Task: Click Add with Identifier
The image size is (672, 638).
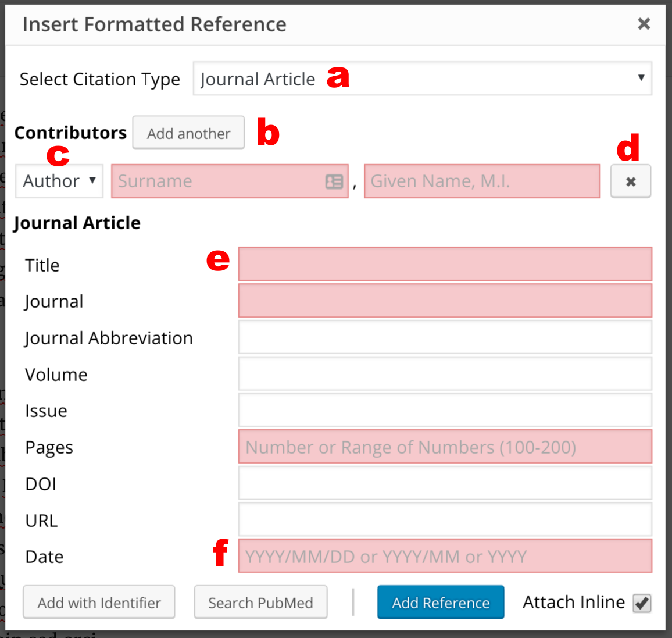Action: pyautogui.click(x=99, y=603)
